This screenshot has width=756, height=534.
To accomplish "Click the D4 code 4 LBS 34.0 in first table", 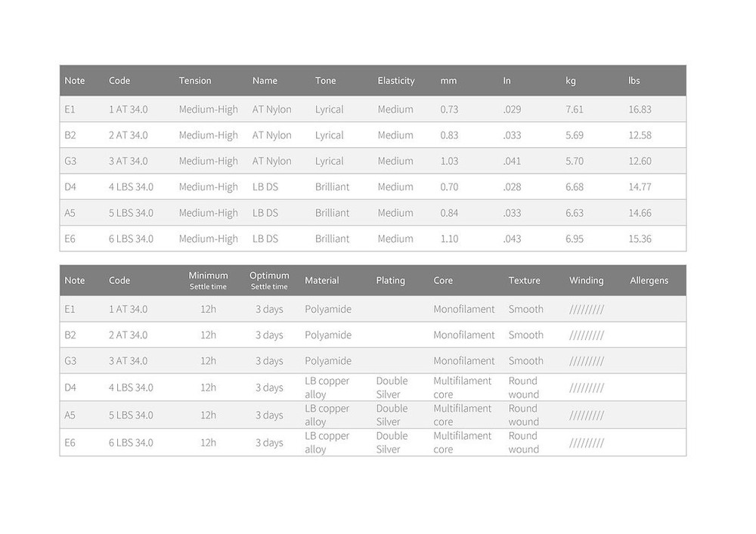I will click(131, 187).
